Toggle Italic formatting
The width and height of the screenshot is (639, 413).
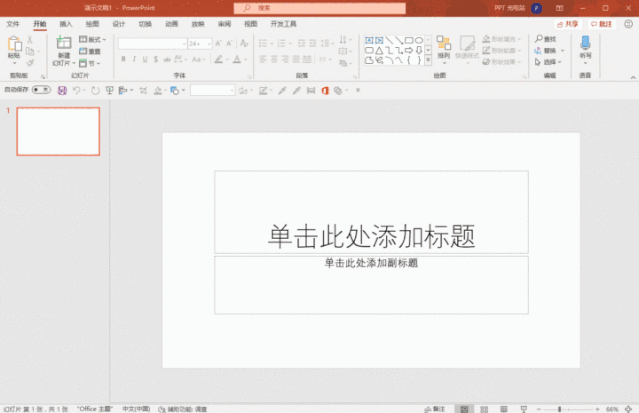134,60
